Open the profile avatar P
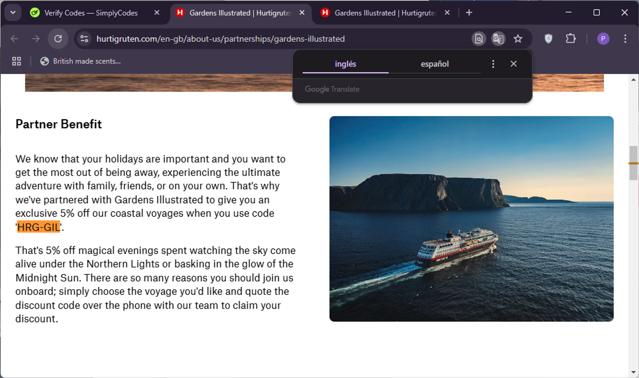 click(603, 39)
